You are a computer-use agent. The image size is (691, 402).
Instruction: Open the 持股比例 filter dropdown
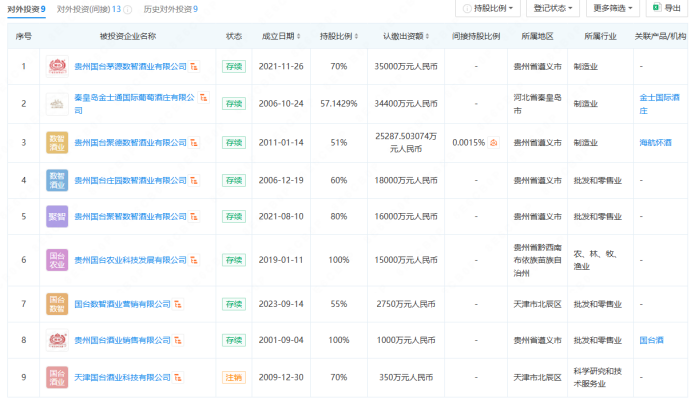point(488,8)
